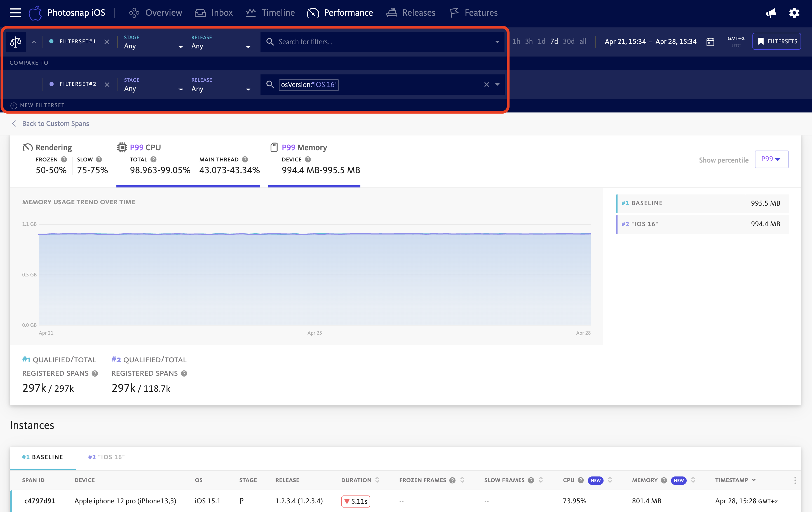Expand FILTERSET#1 search filter dropdown arrow
Screen dimensions: 812x512
(497, 42)
